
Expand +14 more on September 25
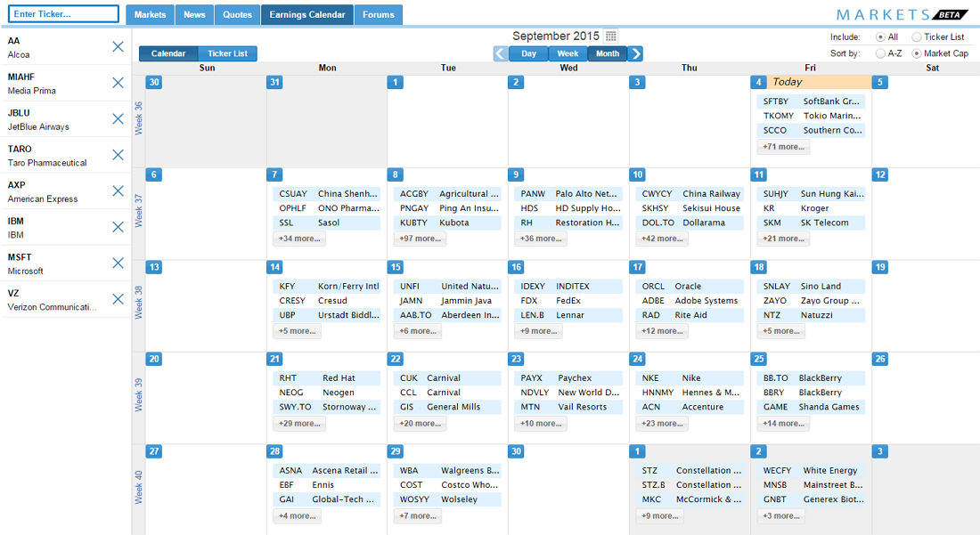[x=784, y=423]
